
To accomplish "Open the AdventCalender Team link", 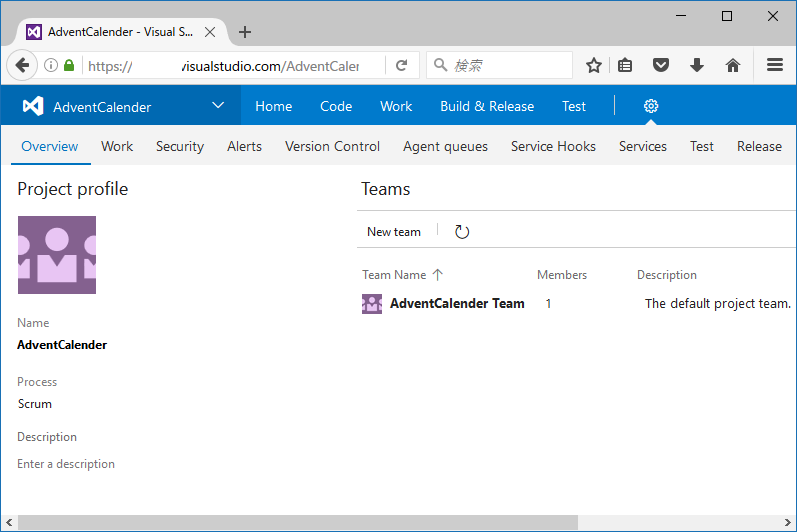I will [x=457, y=303].
